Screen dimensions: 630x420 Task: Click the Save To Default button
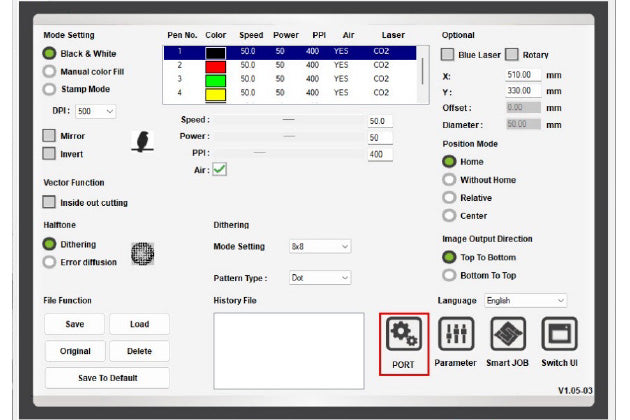[x=107, y=378]
